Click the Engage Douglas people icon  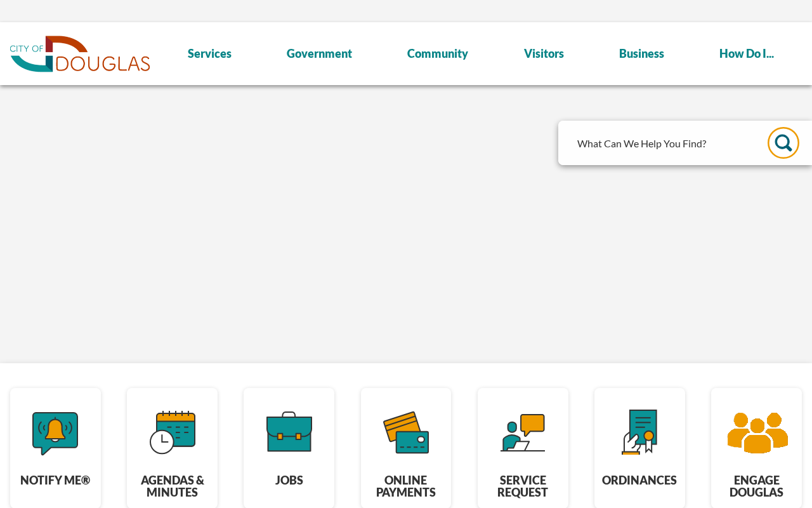coord(757,432)
